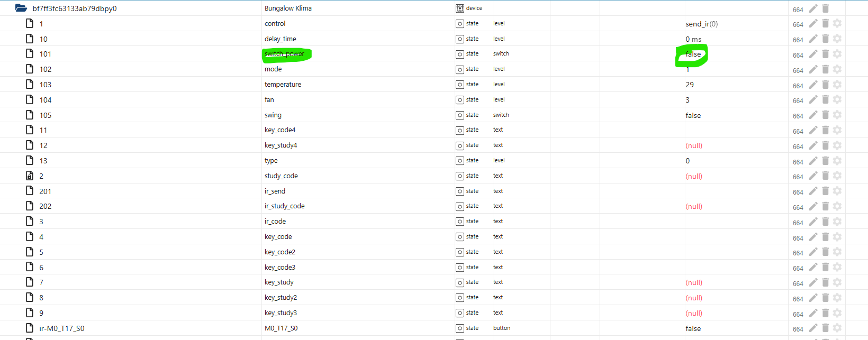
Task: Delete the ir_send state
Action: point(825,191)
